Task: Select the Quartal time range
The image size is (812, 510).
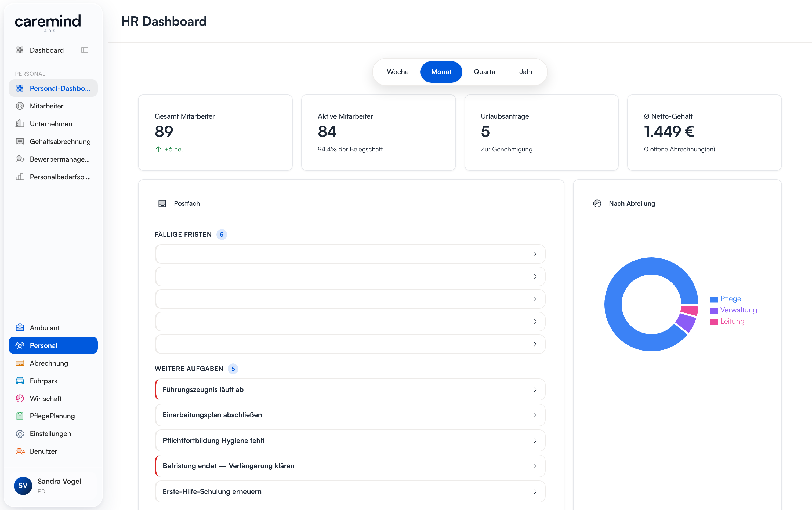Action: pos(485,72)
